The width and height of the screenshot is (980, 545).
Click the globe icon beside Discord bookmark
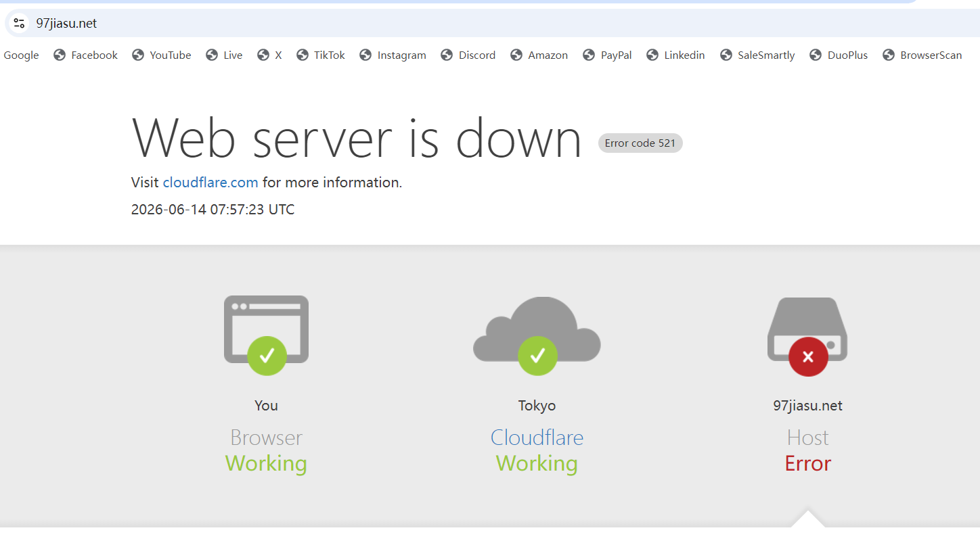point(447,55)
